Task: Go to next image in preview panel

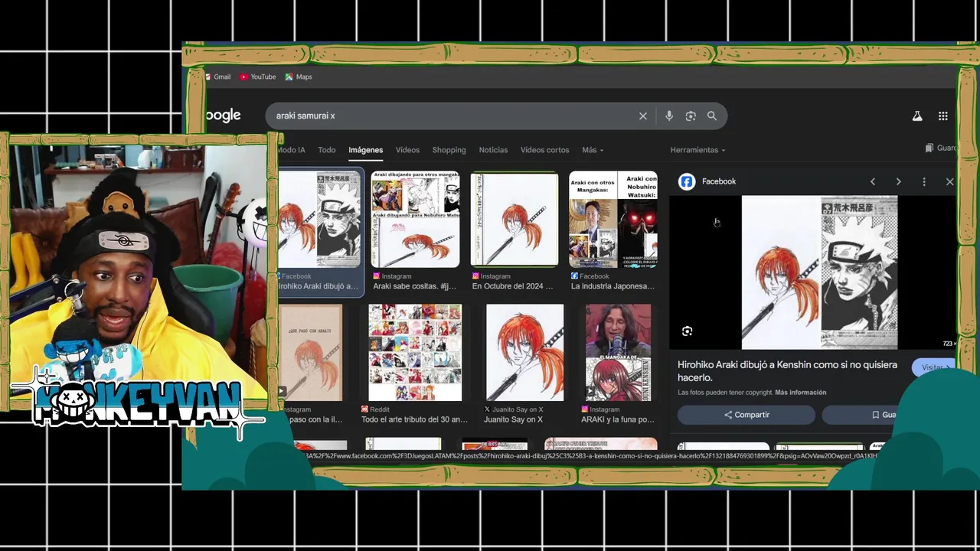Action: [x=898, y=181]
